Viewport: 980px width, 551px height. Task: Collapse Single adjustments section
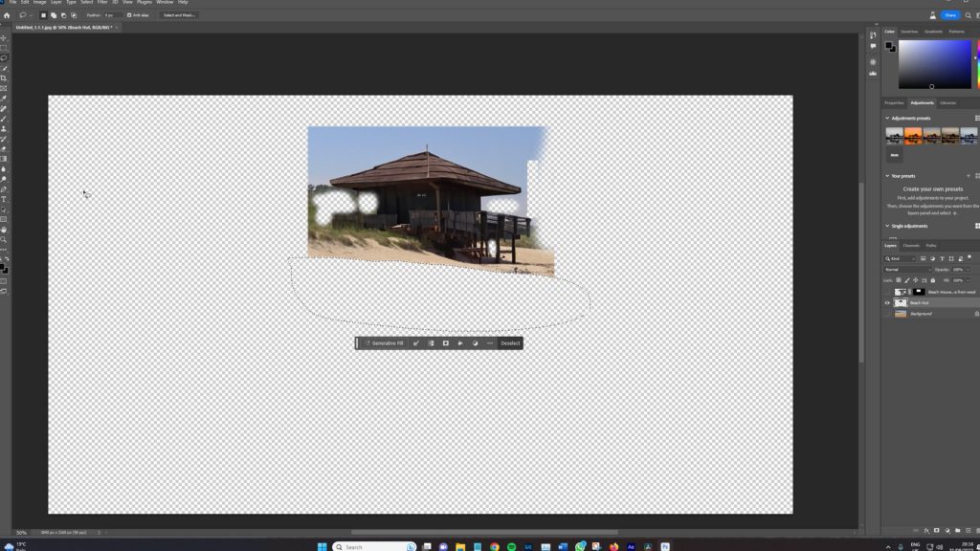(887, 226)
